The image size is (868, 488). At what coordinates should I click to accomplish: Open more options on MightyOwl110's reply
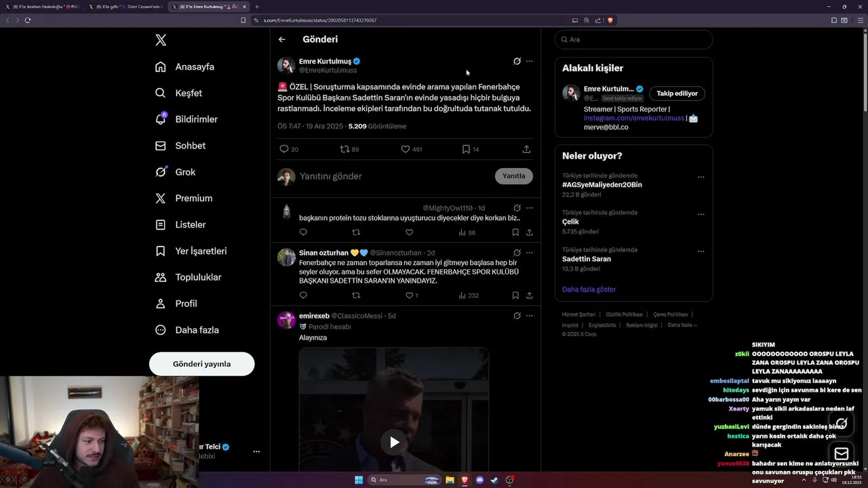(x=530, y=208)
